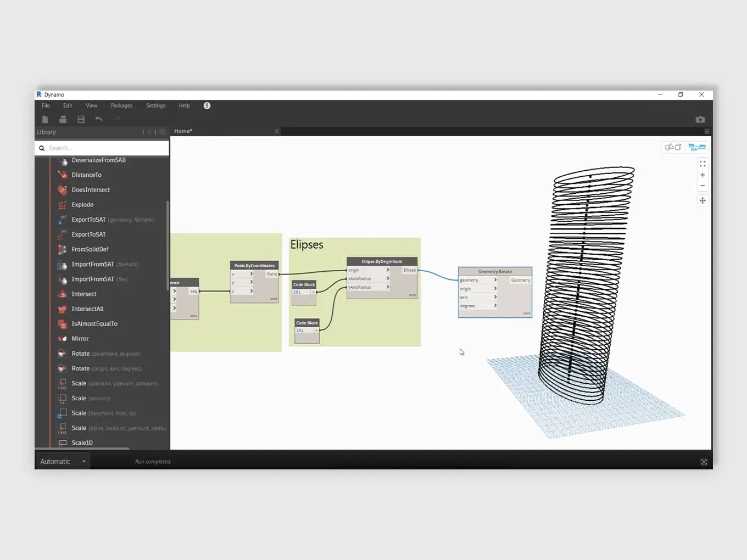Click the Save toolbar icon

[x=81, y=120]
